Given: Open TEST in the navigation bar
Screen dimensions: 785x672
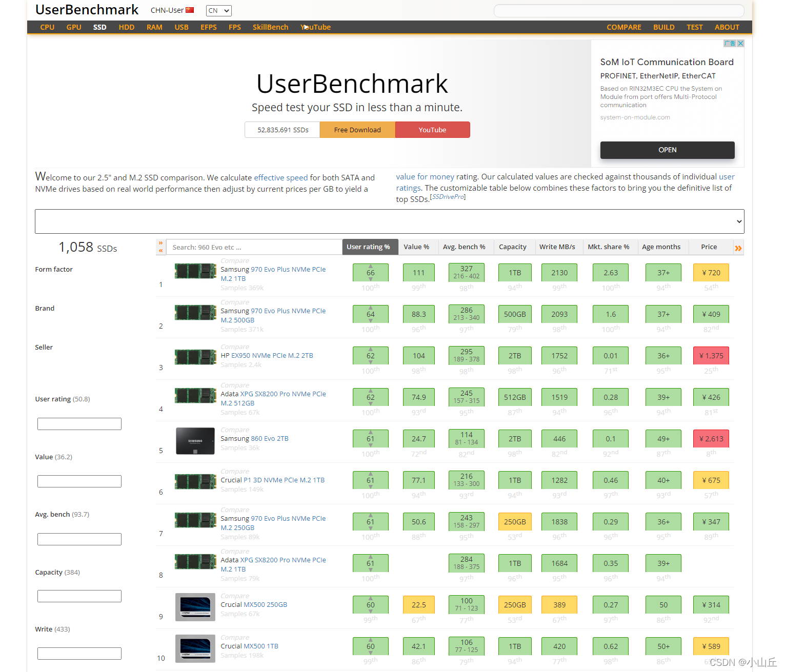Looking at the screenshot, I should click(x=695, y=27).
